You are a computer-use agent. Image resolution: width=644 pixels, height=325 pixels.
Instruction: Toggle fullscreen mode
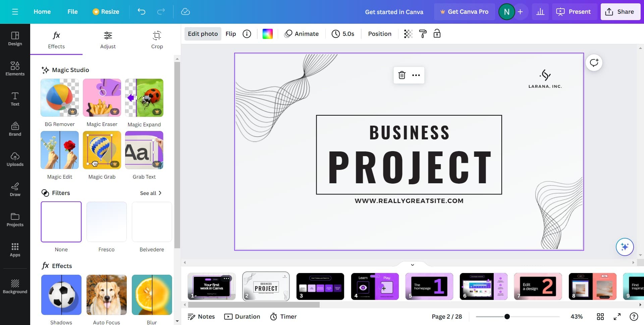pos(617,317)
